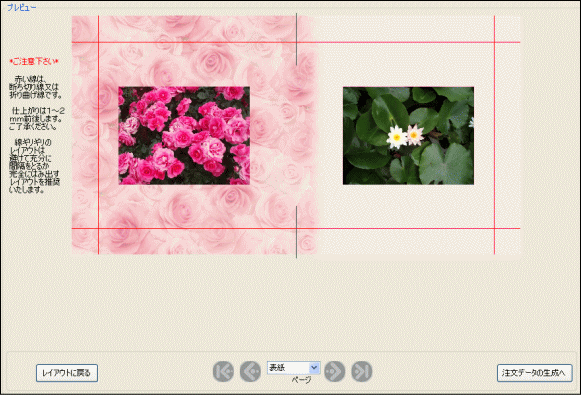Image resolution: width=581 pixels, height=395 pixels.
Task: Select the pink roses photo
Action: click(184, 136)
